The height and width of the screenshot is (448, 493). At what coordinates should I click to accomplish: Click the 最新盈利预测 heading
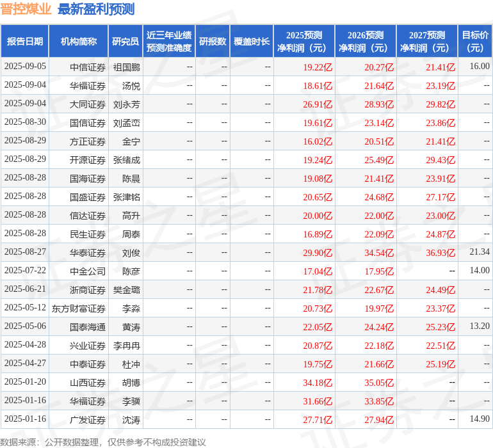click(x=96, y=9)
